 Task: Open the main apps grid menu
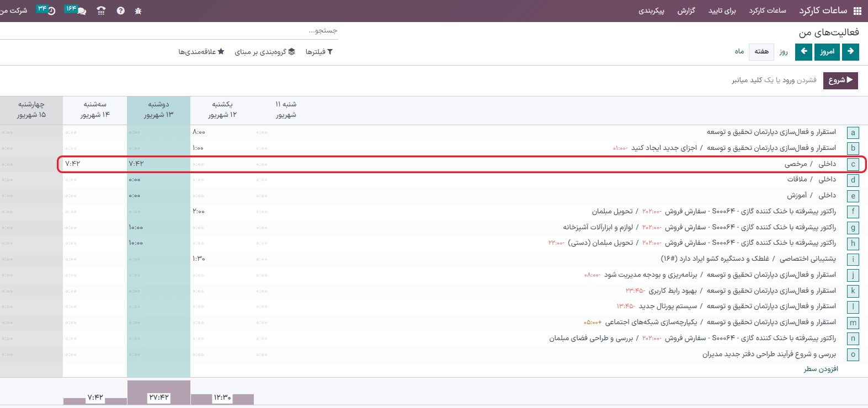[857, 10]
